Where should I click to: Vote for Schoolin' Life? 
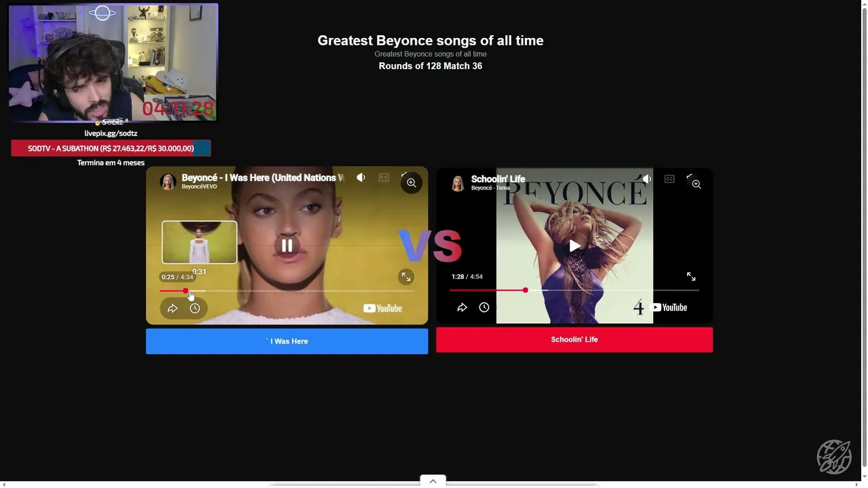coord(574,340)
